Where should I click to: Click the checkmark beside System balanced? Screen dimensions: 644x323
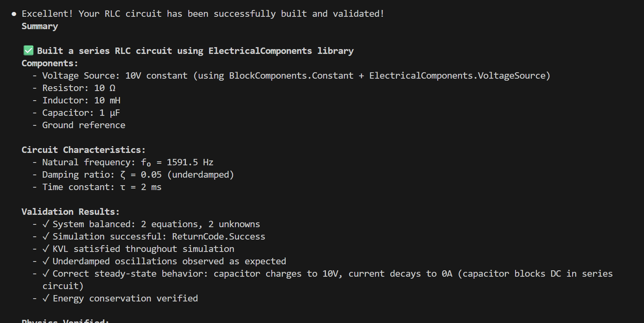[46, 224]
